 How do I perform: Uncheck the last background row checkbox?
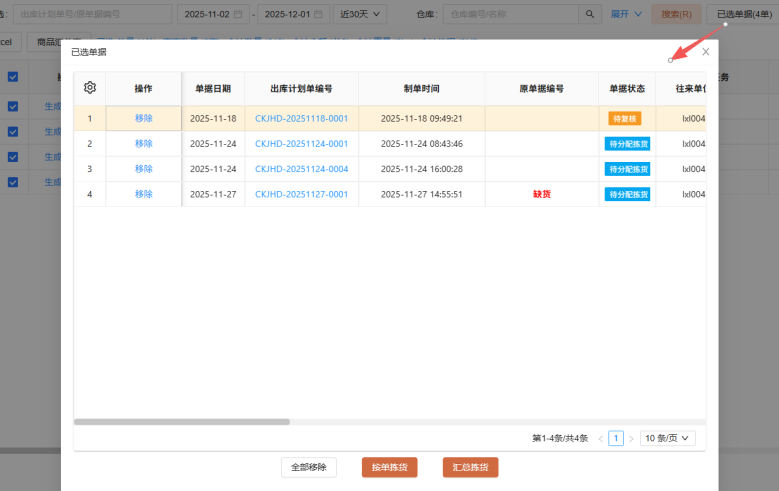pyautogui.click(x=13, y=181)
